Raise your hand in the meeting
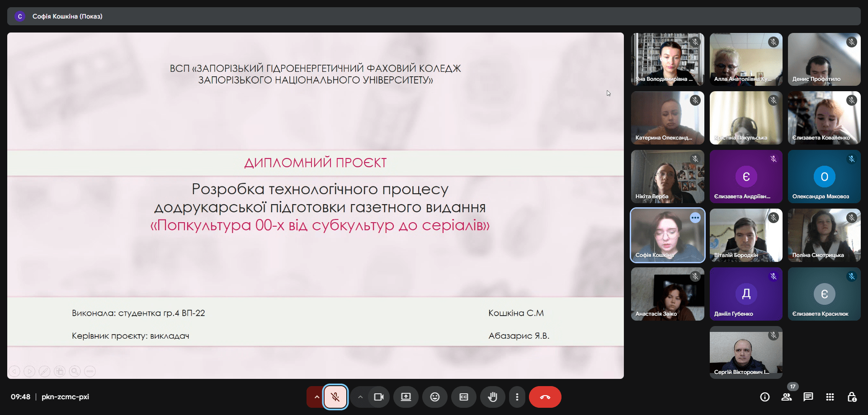This screenshot has height=415, width=868. 492,397
